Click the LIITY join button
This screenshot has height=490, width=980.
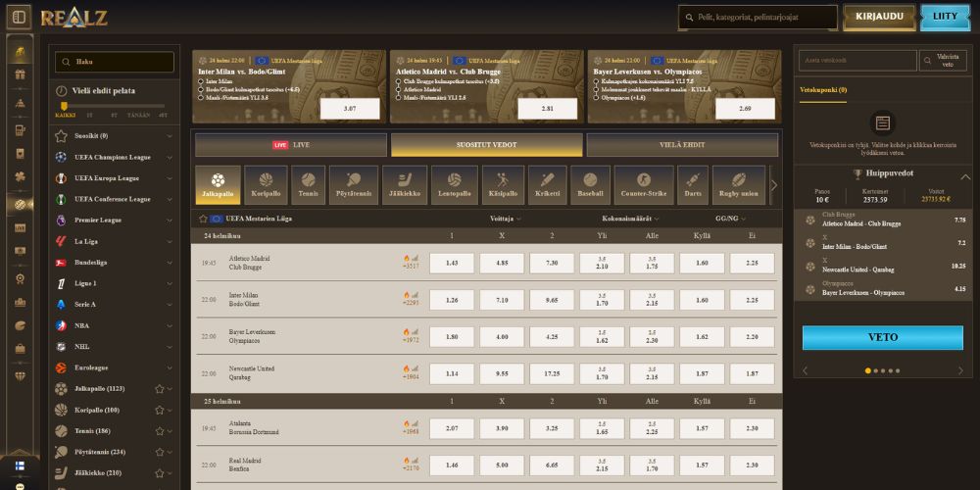click(945, 18)
